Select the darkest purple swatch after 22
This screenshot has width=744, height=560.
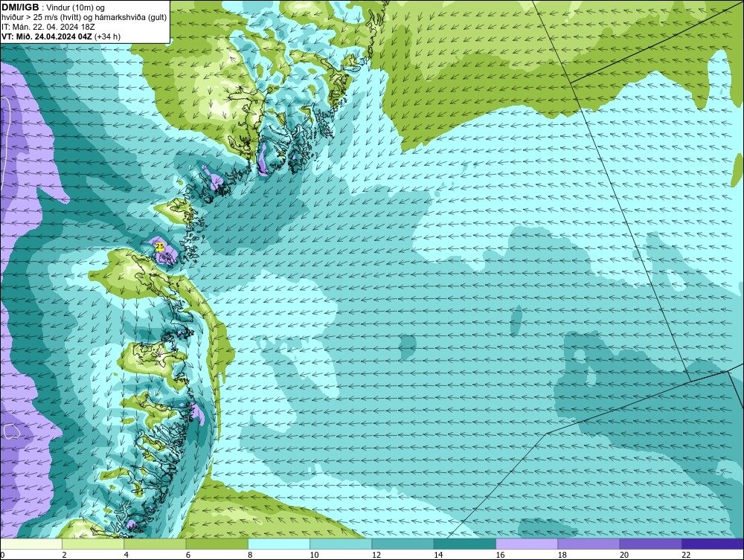pos(713,544)
